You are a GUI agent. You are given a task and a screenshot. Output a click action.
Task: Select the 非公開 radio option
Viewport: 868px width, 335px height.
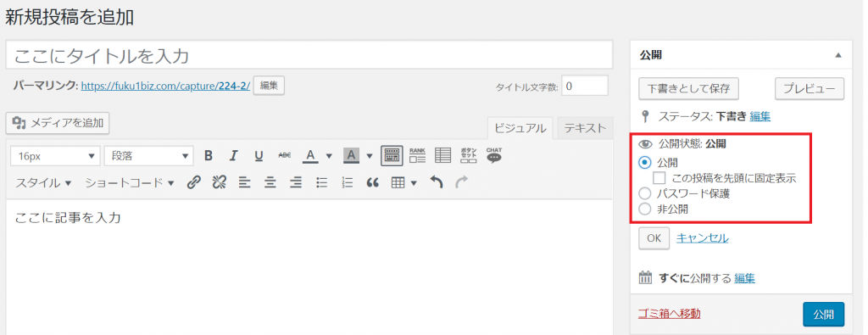tap(644, 209)
